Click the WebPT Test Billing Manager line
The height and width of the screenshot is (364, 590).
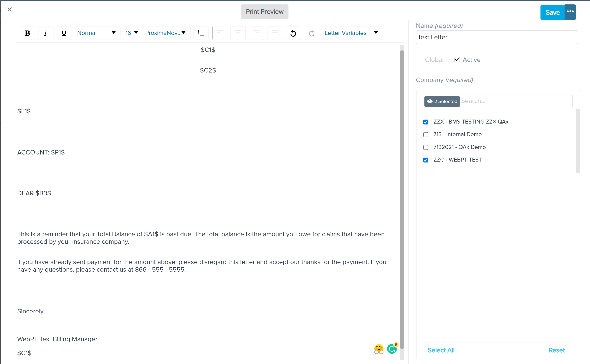(57, 339)
